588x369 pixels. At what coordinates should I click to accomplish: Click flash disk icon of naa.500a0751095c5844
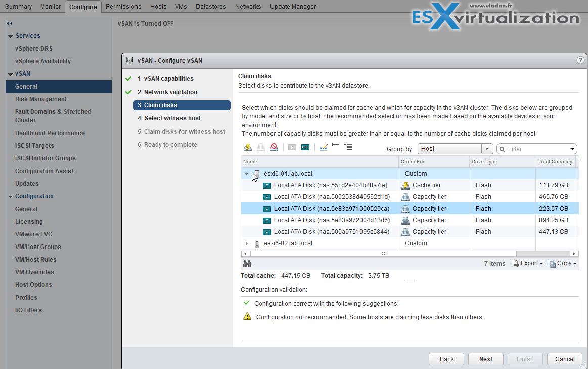[267, 232]
